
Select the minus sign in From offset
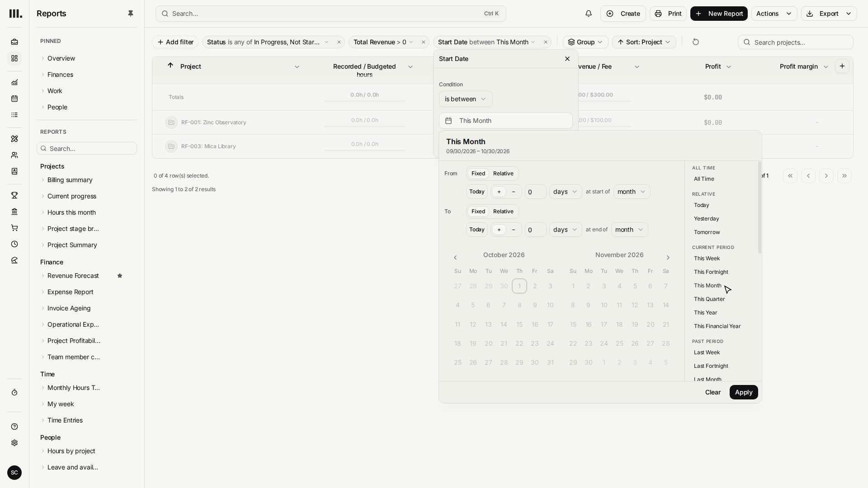click(x=514, y=192)
